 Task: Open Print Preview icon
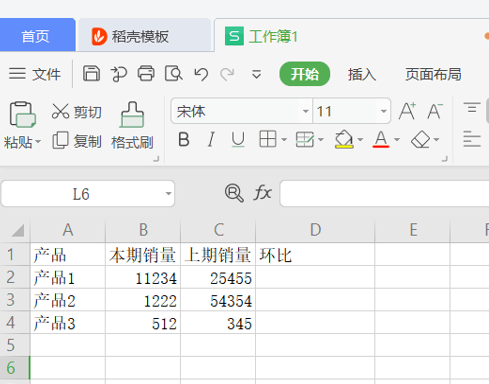pyautogui.click(x=173, y=74)
